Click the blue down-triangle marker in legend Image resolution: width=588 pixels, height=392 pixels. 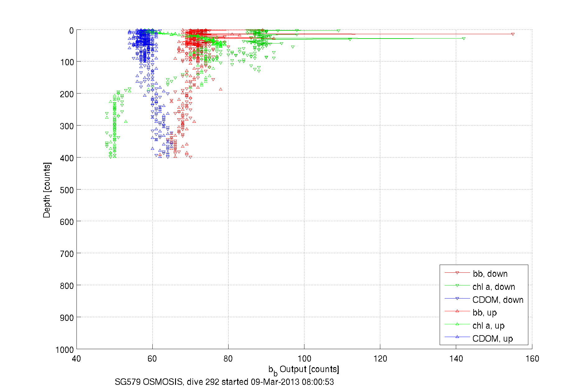point(457,299)
